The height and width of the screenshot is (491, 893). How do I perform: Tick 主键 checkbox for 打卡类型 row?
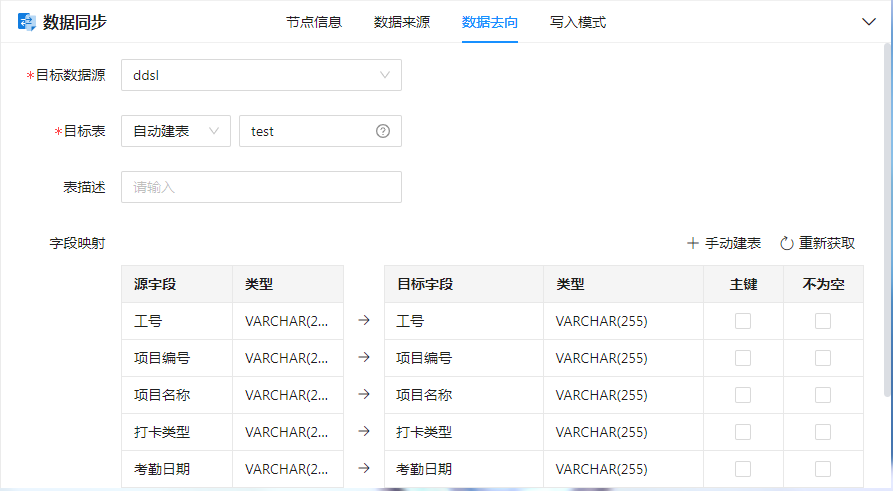pyautogui.click(x=743, y=432)
